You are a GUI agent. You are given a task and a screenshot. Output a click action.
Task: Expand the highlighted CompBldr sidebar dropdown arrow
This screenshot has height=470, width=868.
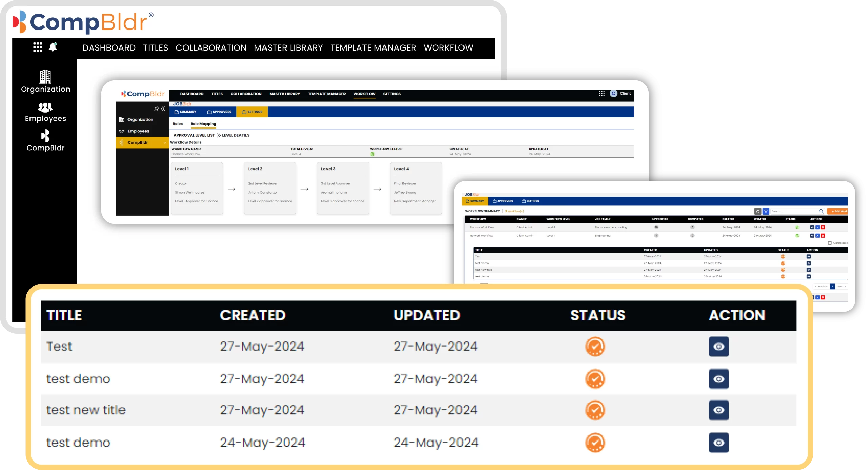point(165,143)
